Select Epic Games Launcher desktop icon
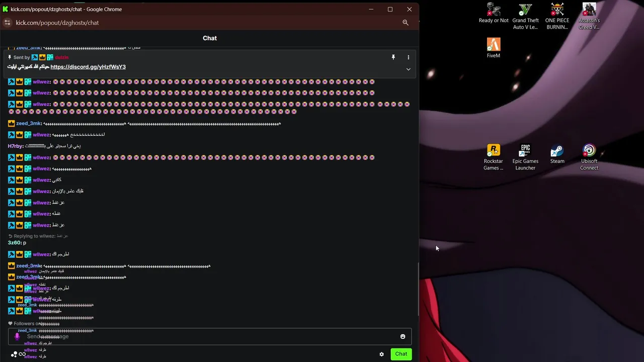The width and height of the screenshot is (644, 362). 525,157
